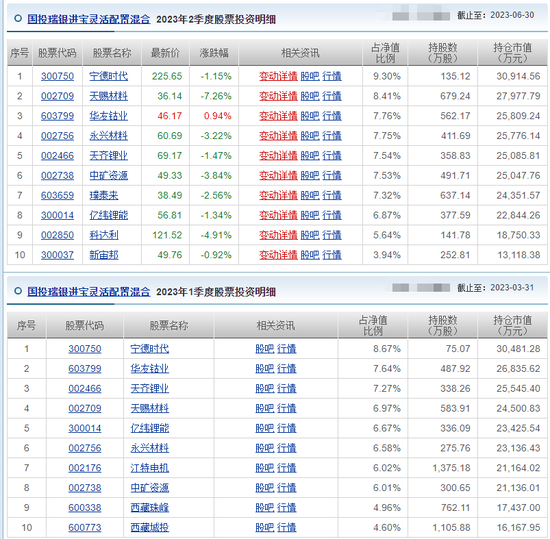The image size is (550, 539).
Task: Open 行情 for 科达利
Action: click(x=332, y=235)
